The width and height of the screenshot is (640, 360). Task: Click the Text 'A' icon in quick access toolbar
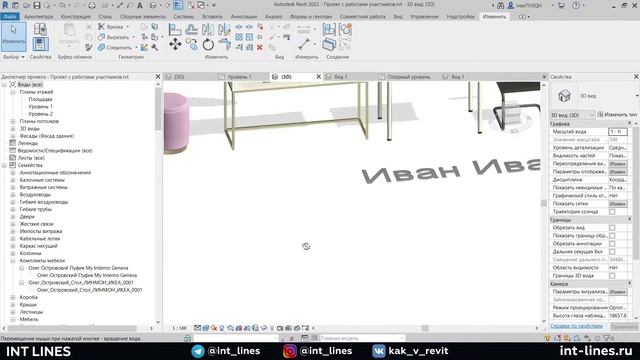(140, 5)
